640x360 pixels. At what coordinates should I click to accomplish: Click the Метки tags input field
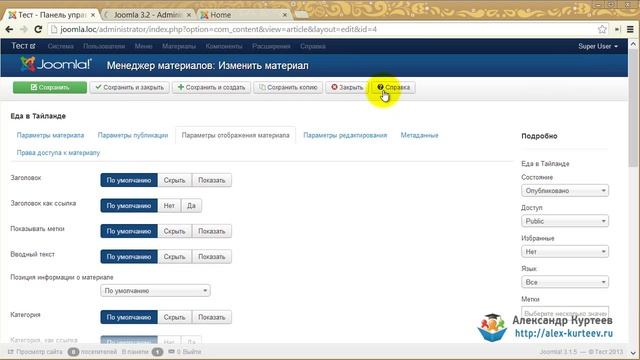coord(565,313)
